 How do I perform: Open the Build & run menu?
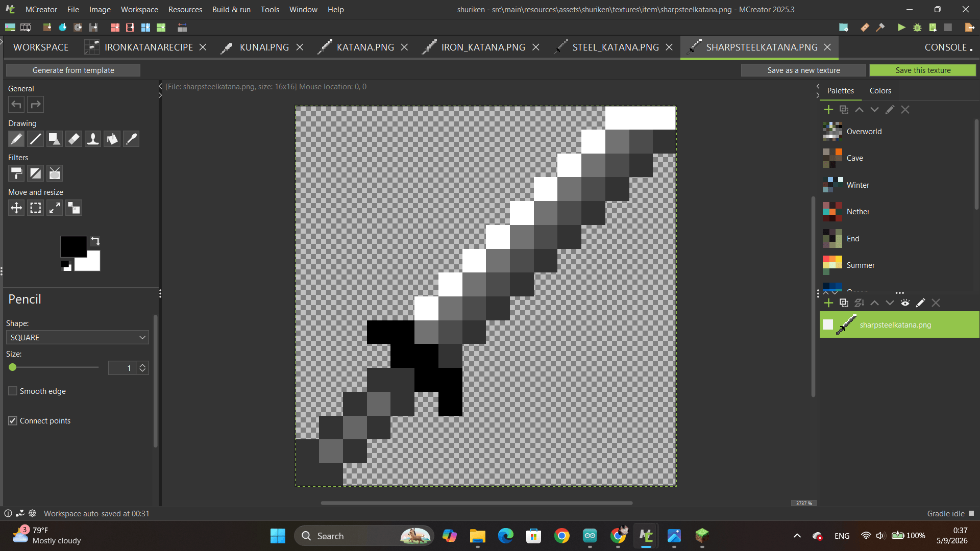point(231,9)
